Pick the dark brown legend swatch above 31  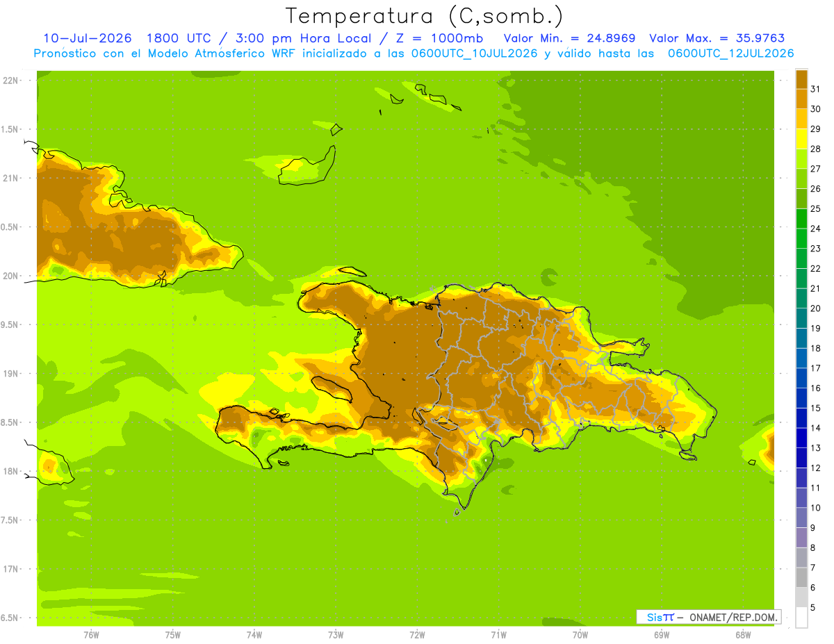801,80
